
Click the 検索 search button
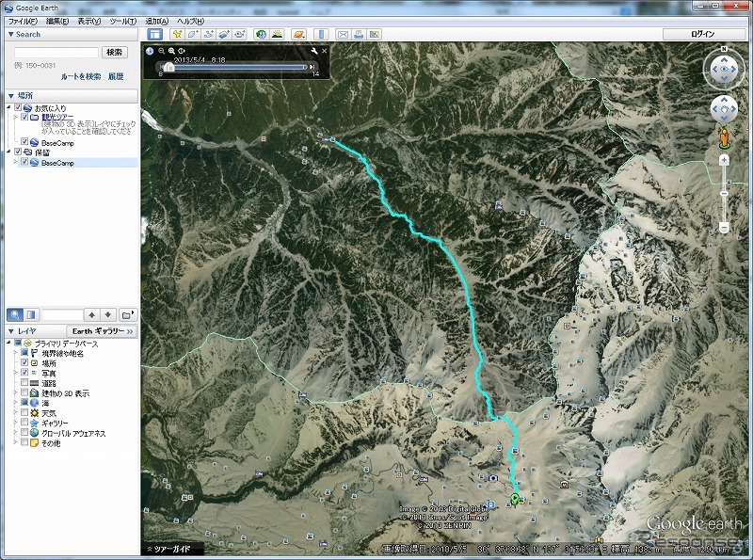(114, 52)
